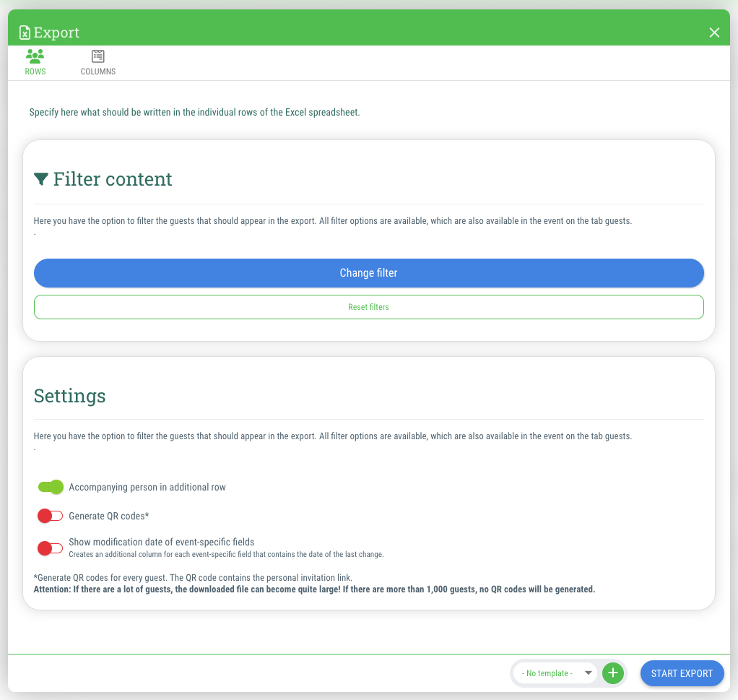Turn on Show modification date toggle

(x=51, y=548)
